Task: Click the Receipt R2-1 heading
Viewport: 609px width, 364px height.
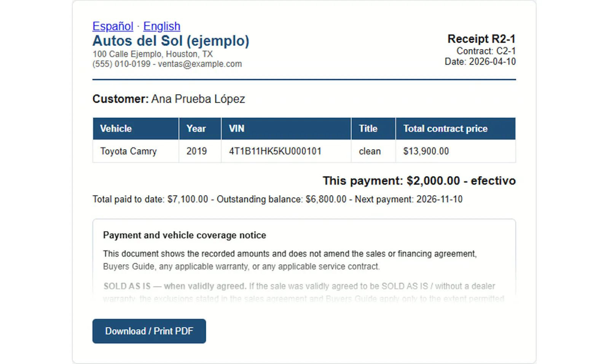Action: pyautogui.click(x=481, y=39)
